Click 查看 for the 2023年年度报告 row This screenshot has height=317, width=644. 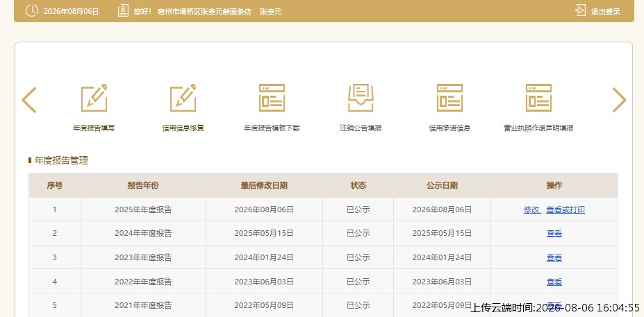tap(554, 257)
